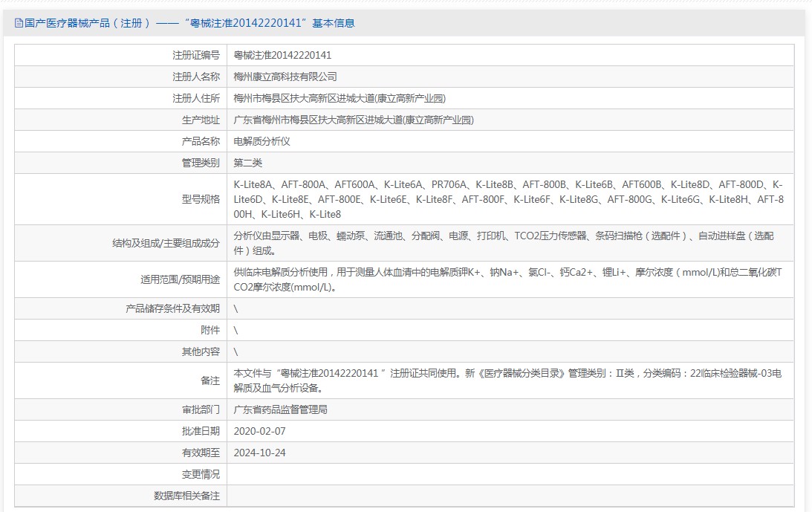Click the management category value 第二类
This screenshot has width=812, height=512.
pos(248,163)
